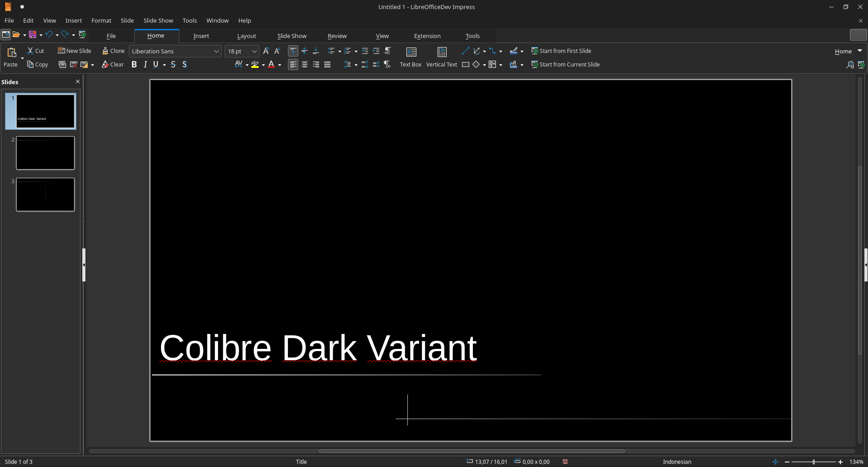The image size is (868, 467).
Task: Apply yellow highlighting color
Action: [x=255, y=65]
